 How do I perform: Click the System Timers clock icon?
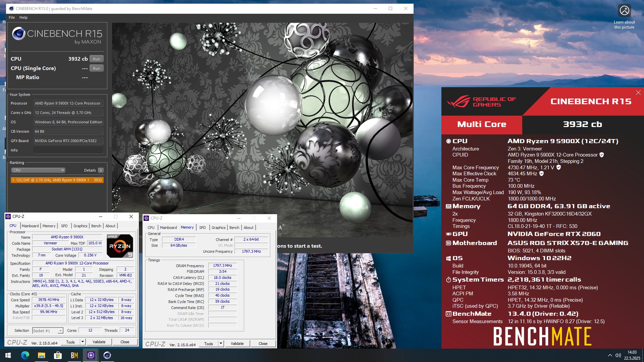(x=448, y=280)
